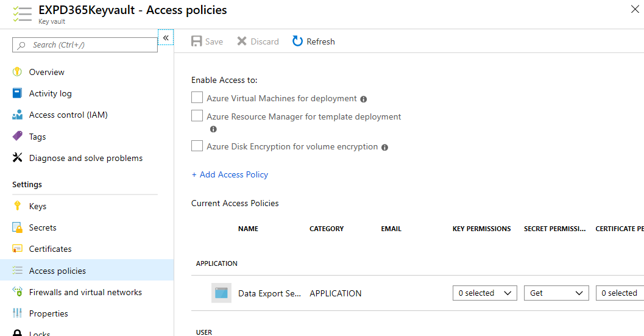Screen dimensions: 644x336
Task: Click the Activity log icon
Action: coord(17,93)
